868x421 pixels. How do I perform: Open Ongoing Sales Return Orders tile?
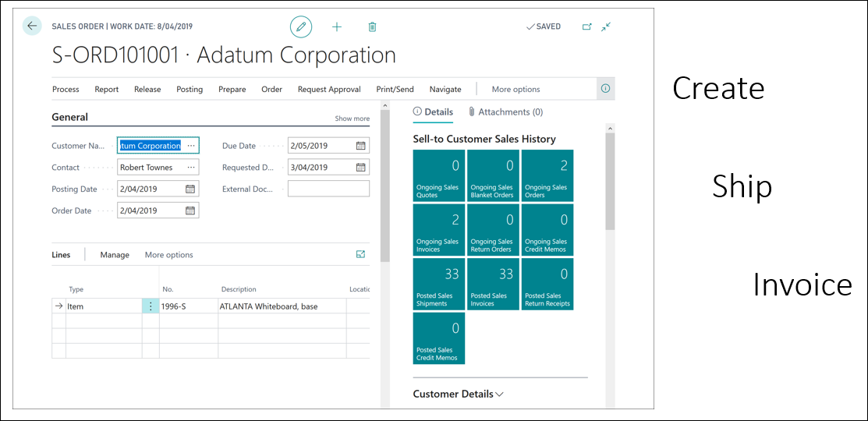click(x=493, y=229)
